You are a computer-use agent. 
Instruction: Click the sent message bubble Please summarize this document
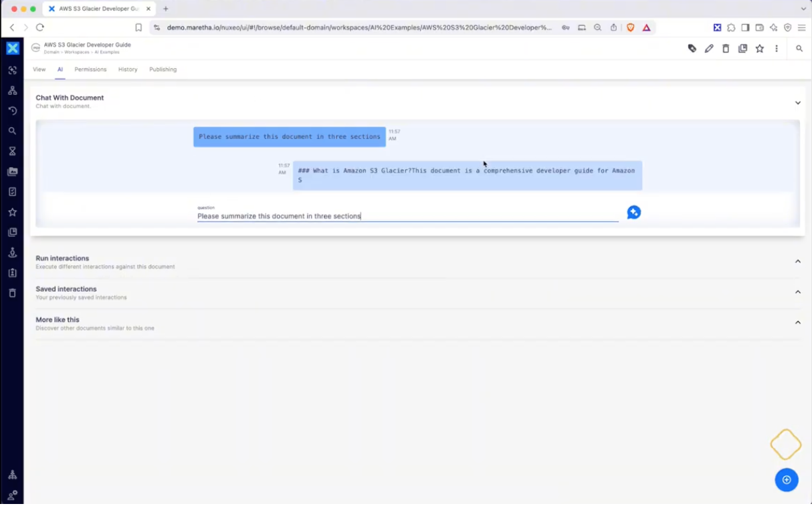tap(290, 137)
